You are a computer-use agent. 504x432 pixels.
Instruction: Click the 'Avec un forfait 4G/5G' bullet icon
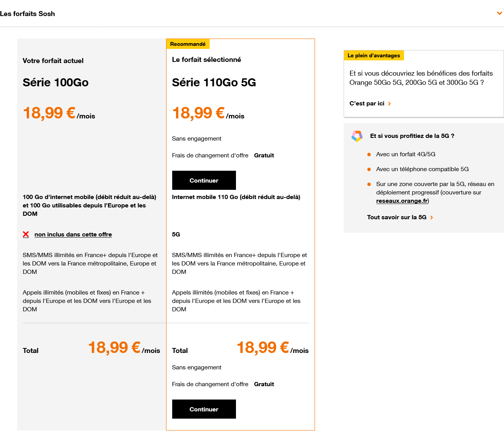click(x=369, y=154)
